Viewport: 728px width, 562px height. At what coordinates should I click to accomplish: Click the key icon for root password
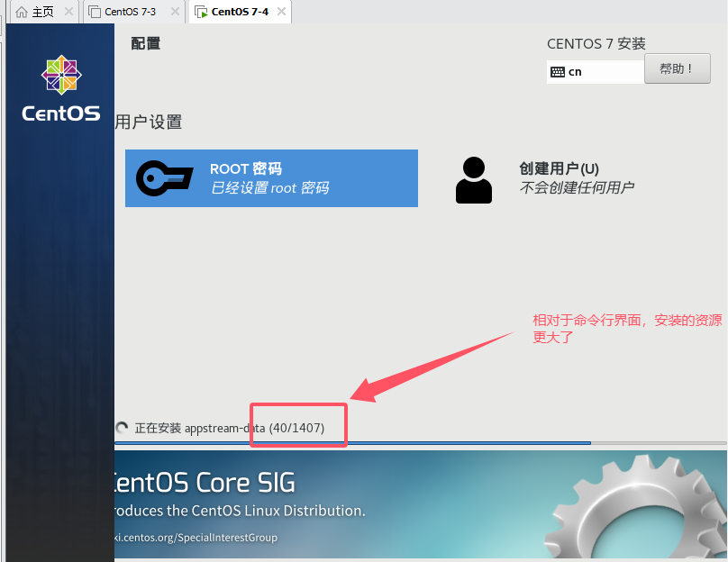click(x=164, y=178)
